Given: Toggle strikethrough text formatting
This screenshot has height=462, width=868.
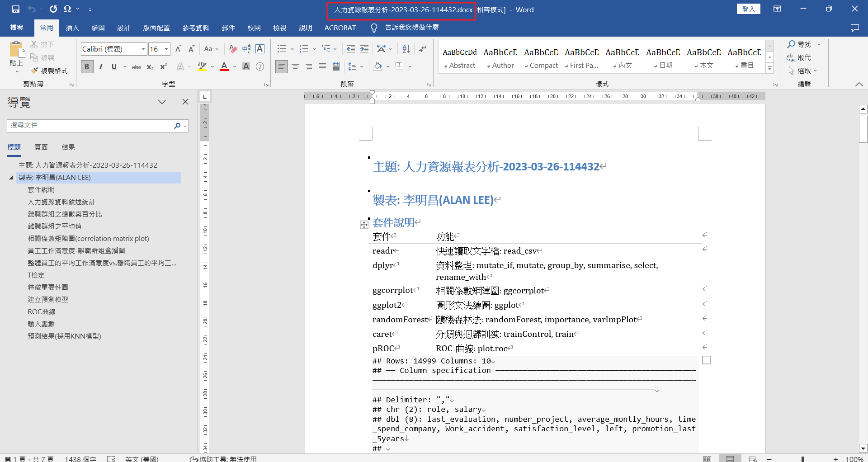Looking at the screenshot, I should (136, 67).
